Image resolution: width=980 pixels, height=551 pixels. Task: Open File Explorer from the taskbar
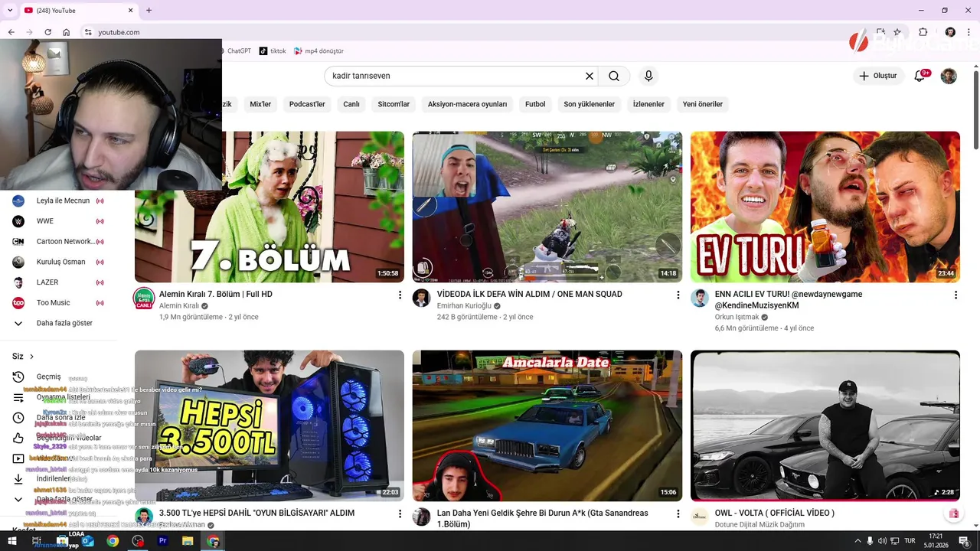(188, 541)
